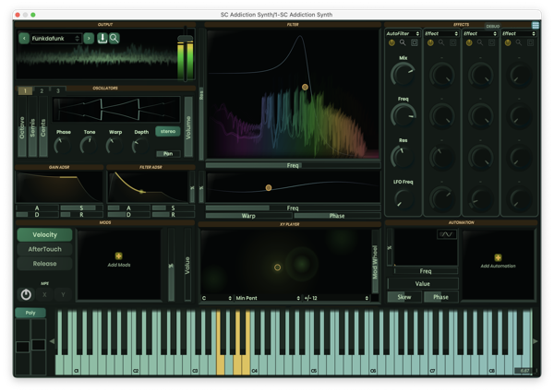Click square icon in fourth effect slot
The width and height of the screenshot is (554, 392).
coord(530,43)
